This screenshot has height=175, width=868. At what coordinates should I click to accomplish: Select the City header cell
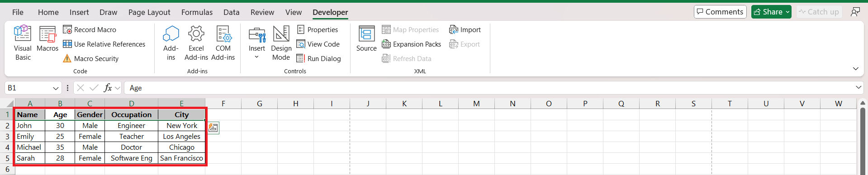point(182,115)
